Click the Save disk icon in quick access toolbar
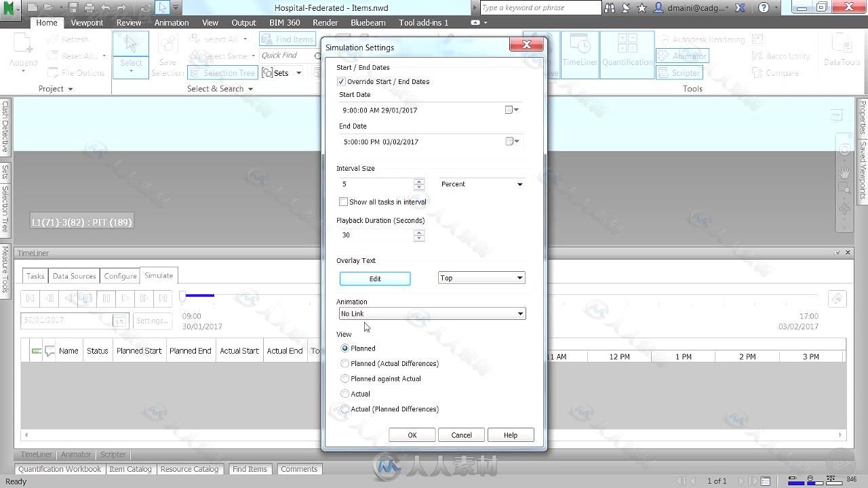The width and height of the screenshot is (868, 488). 73,8
